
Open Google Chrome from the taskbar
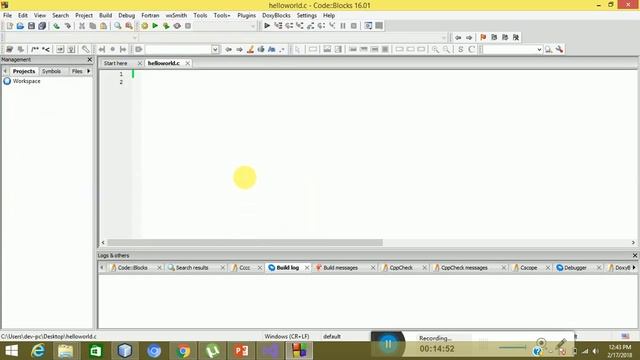(x=183, y=351)
